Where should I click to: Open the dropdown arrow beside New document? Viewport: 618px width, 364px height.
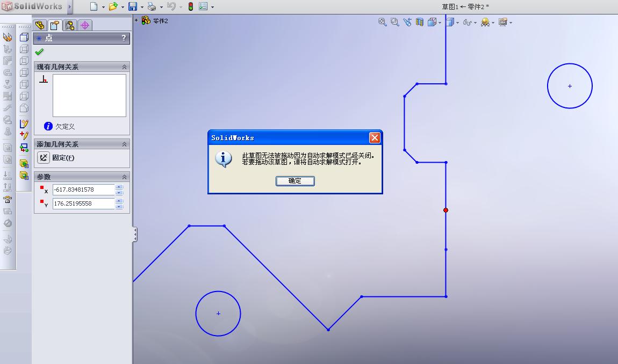(103, 7)
